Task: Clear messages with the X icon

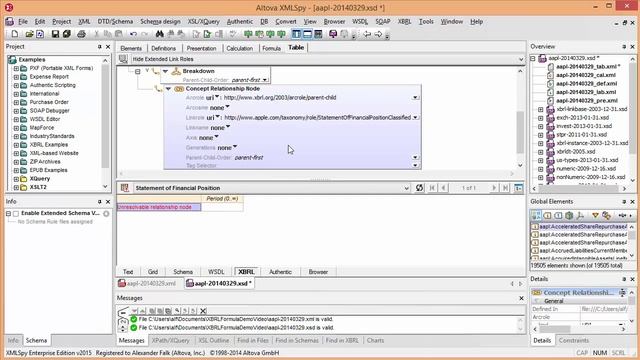Action: point(203,311)
